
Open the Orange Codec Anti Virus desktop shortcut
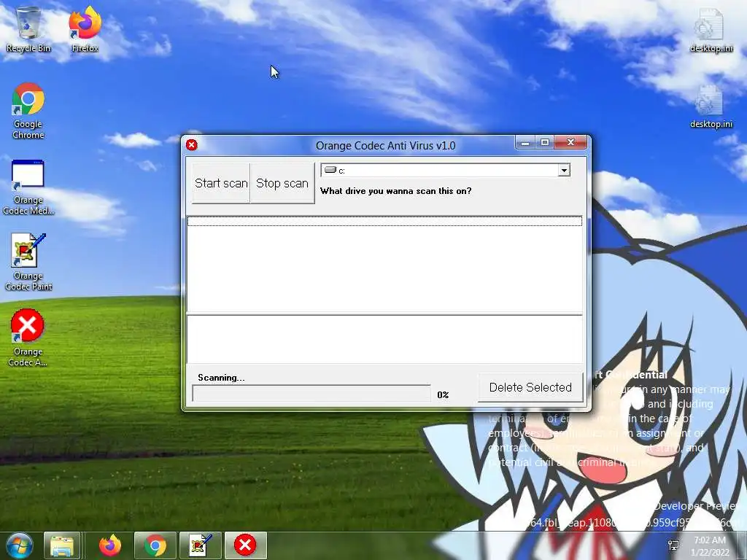click(28, 338)
